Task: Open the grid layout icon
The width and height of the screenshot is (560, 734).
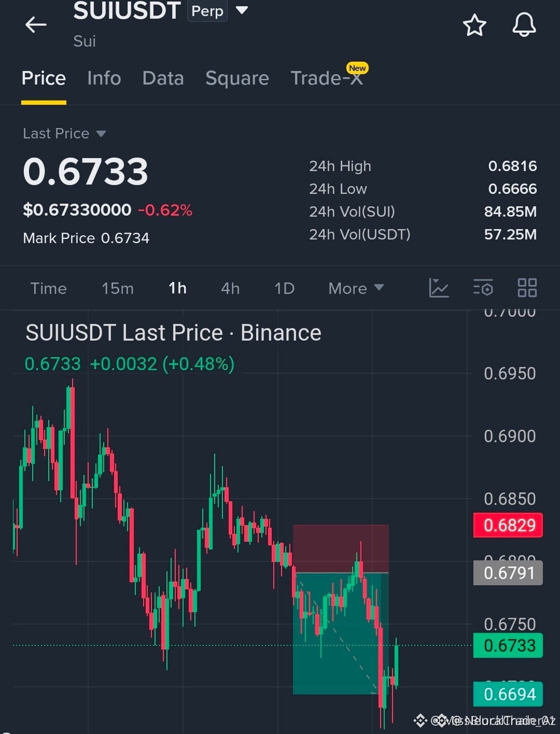Action: (527, 288)
